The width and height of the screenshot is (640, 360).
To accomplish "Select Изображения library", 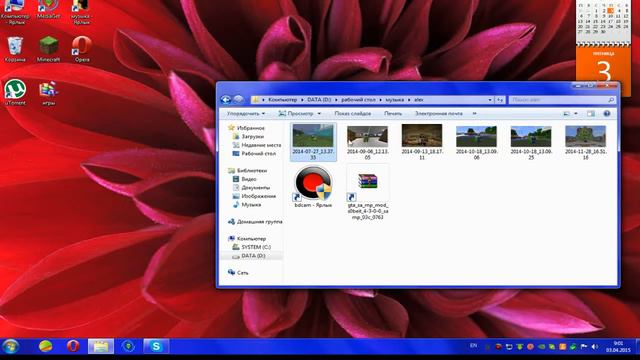I will pos(254,196).
